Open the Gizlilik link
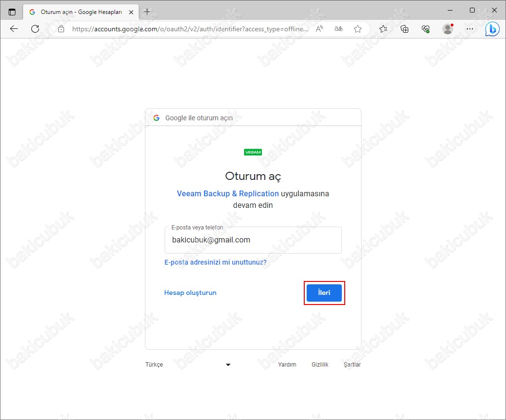 click(x=320, y=365)
